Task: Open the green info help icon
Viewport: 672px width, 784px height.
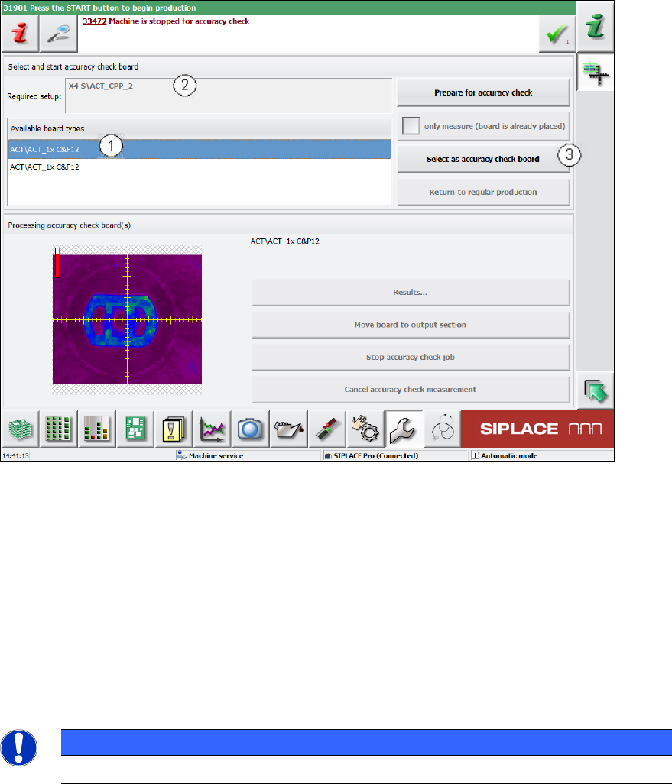Action: 596,26
